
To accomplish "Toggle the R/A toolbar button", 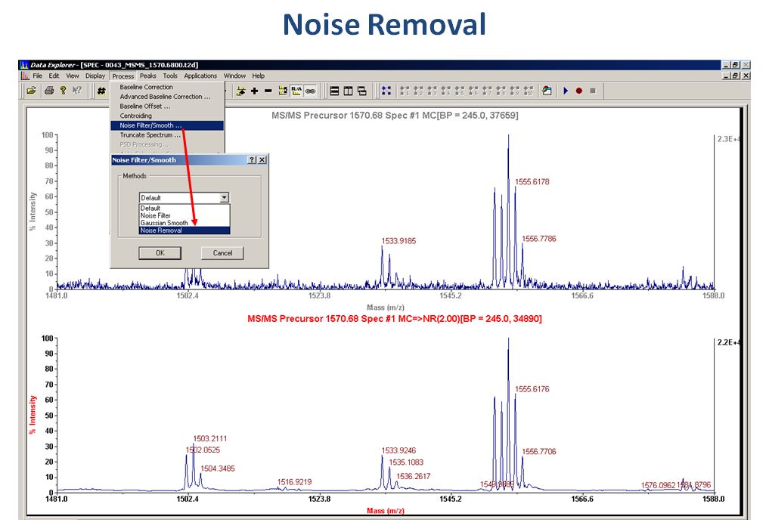I will tap(296, 91).
